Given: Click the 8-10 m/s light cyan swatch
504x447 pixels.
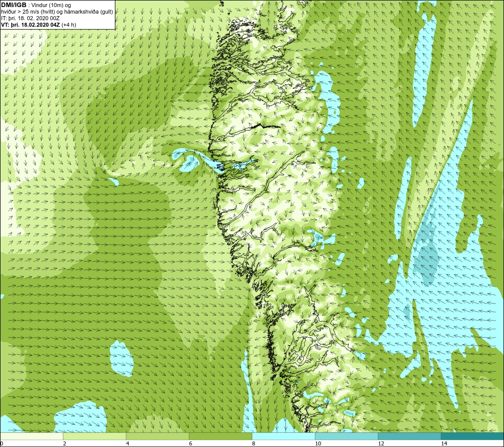Looking at the screenshot, I should point(283,436).
